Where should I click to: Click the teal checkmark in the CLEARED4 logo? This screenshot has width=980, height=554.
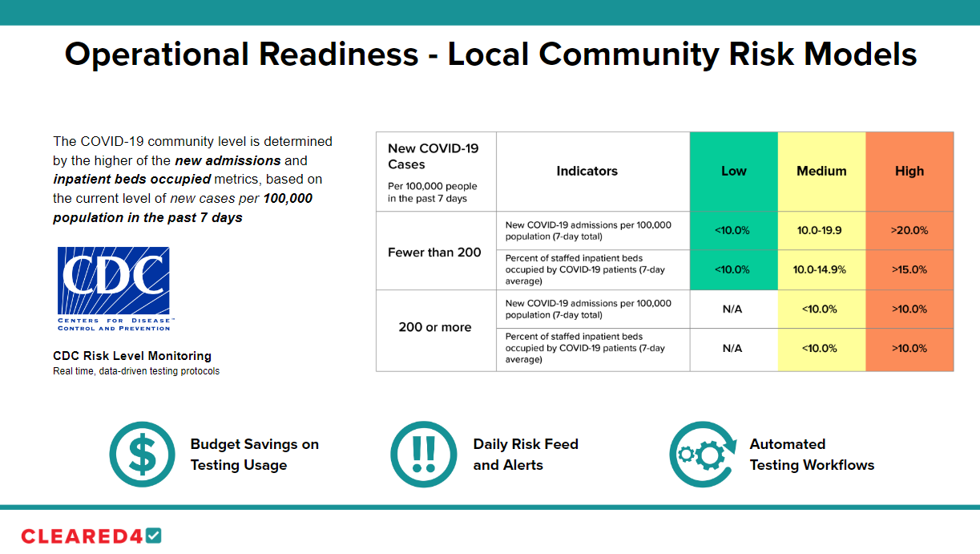[152, 536]
